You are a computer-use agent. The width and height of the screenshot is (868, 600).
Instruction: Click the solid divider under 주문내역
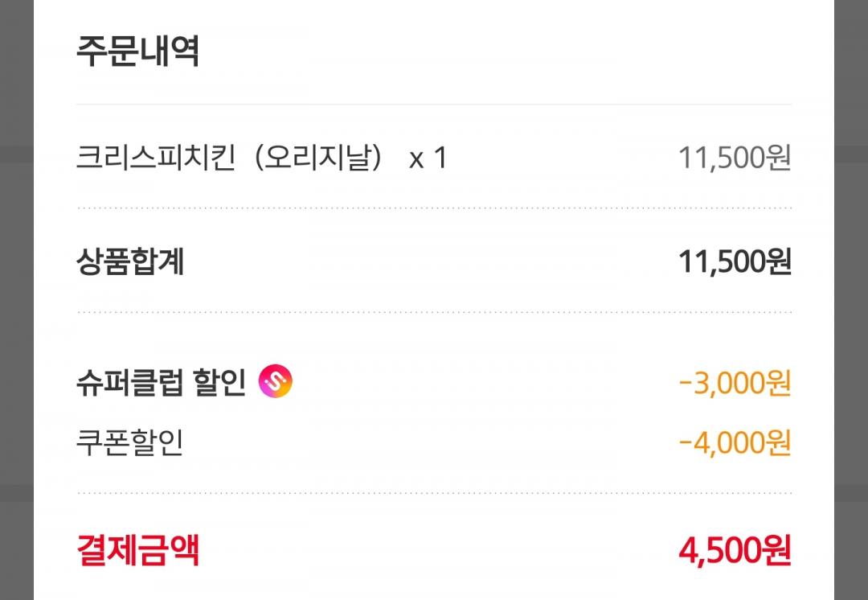(x=434, y=105)
